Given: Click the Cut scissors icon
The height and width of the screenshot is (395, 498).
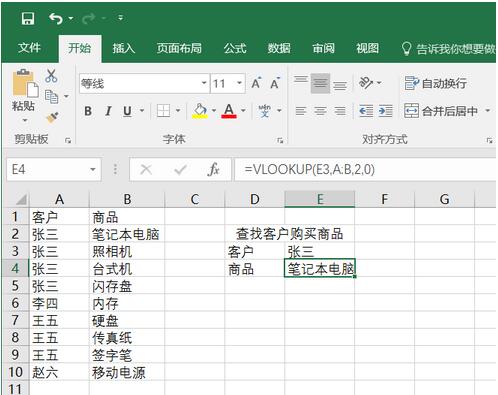Looking at the screenshot, I should pyautogui.click(x=51, y=76).
